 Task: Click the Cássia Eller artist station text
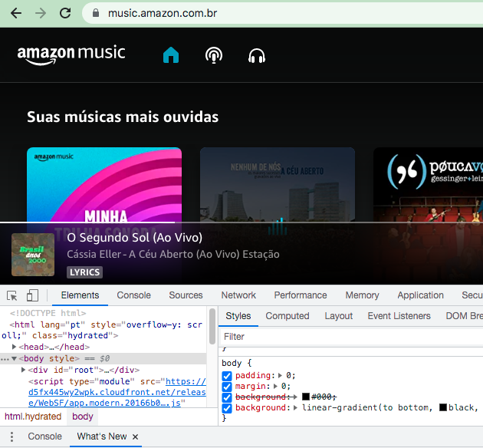tap(173, 254)
